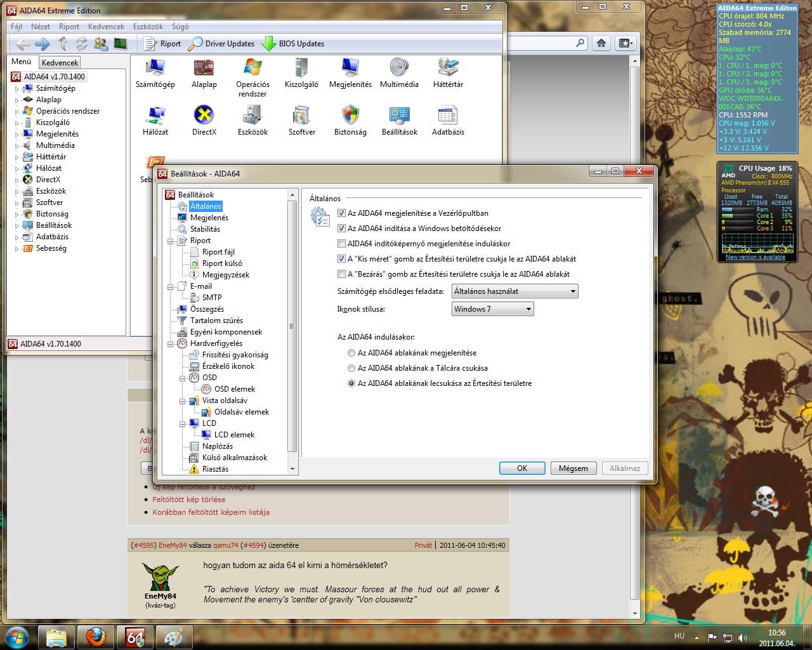This screenshot has height=650, width=812.
Task: Click the users icon in AIDA64 toolbar
Action: click(101, 44)
